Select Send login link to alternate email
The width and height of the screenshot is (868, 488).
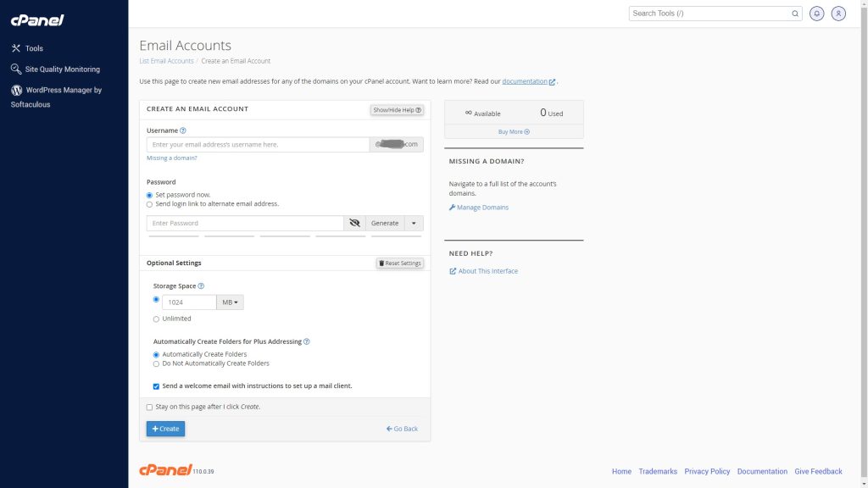[150, 204]
